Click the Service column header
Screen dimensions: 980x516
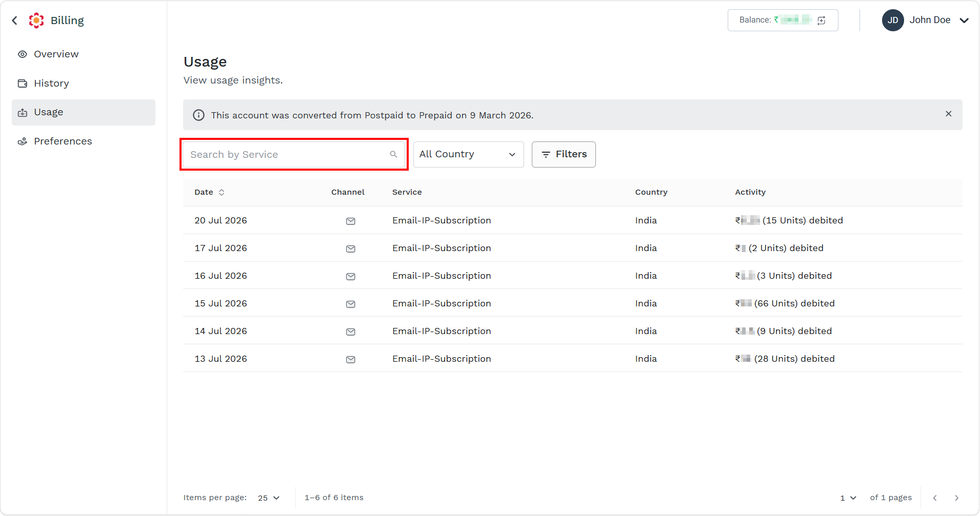[407, 192]
